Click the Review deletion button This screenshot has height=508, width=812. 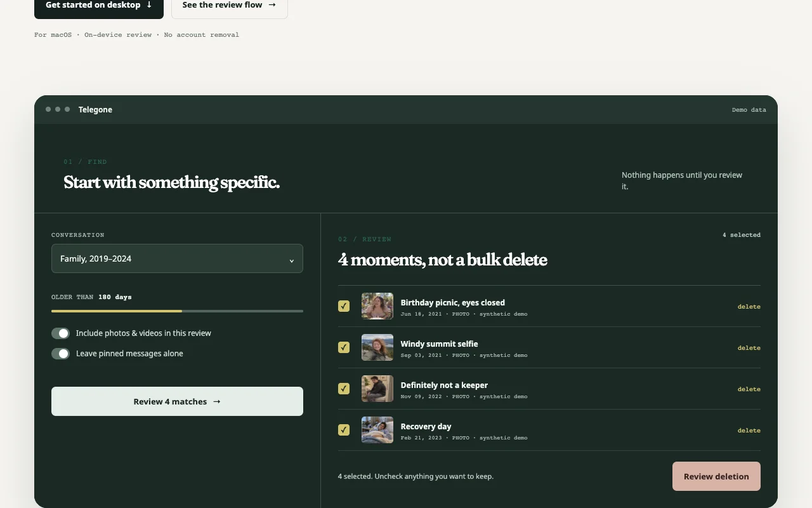pos(716,476)
